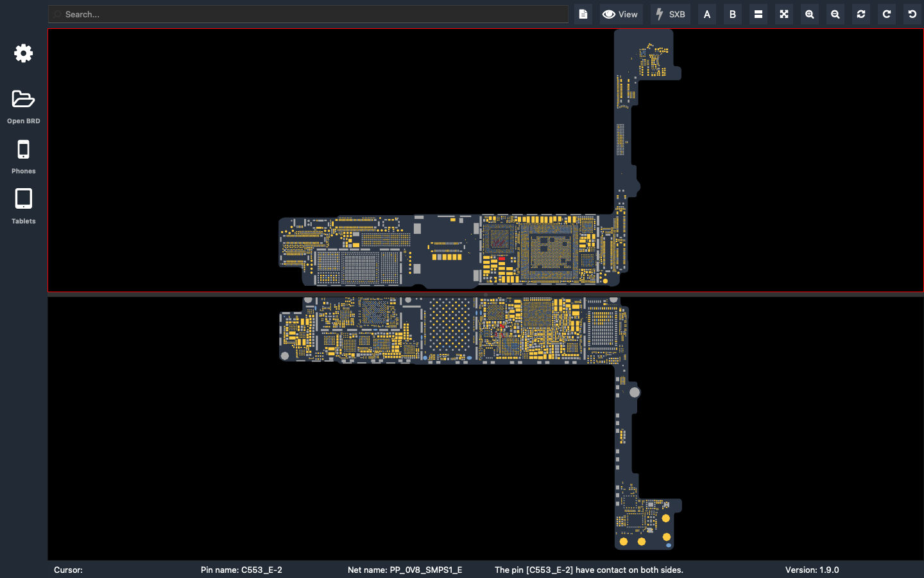Zoom in with the magnifier plus icon
The width and height of the screenshot is (924, 578).
(x=810, y=14)
